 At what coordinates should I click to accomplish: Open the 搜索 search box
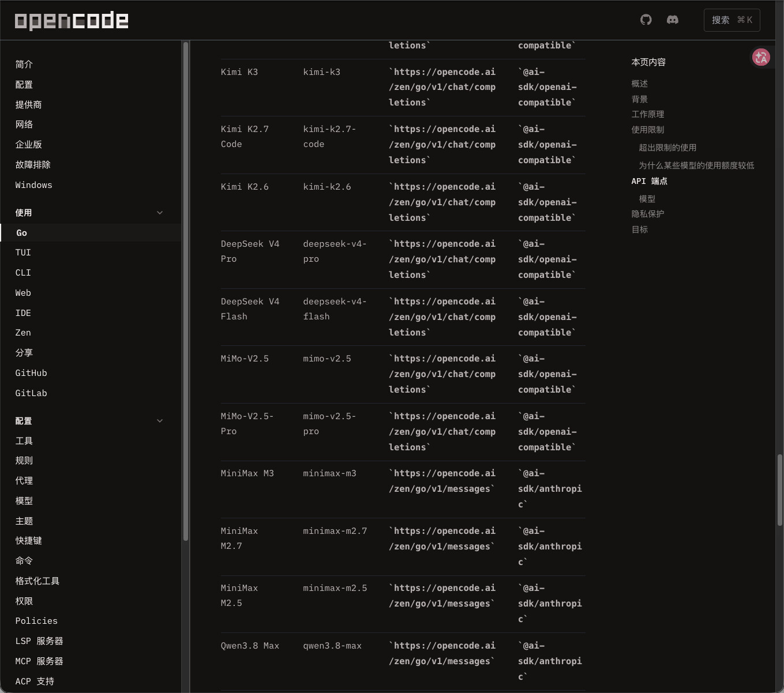[732, 20]
